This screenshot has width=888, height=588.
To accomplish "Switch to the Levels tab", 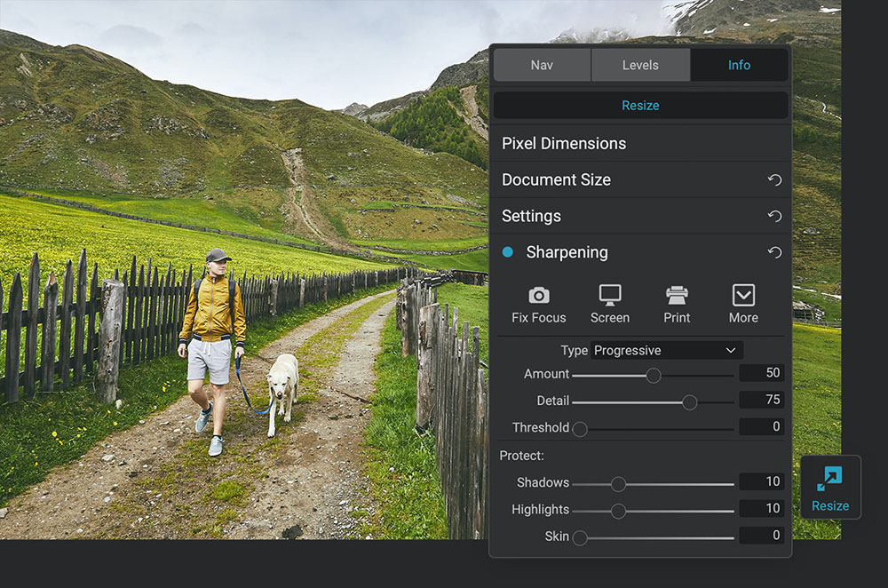I will click(640, 65).
